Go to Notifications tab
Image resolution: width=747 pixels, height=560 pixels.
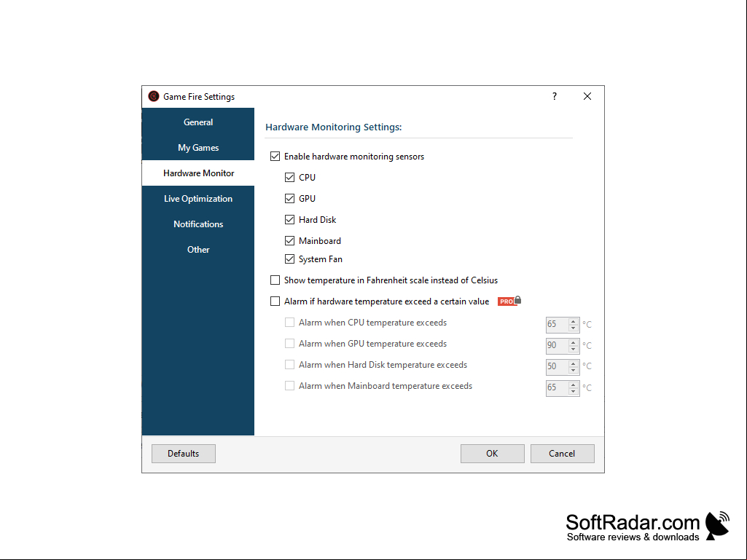click(x=198, y=224)
